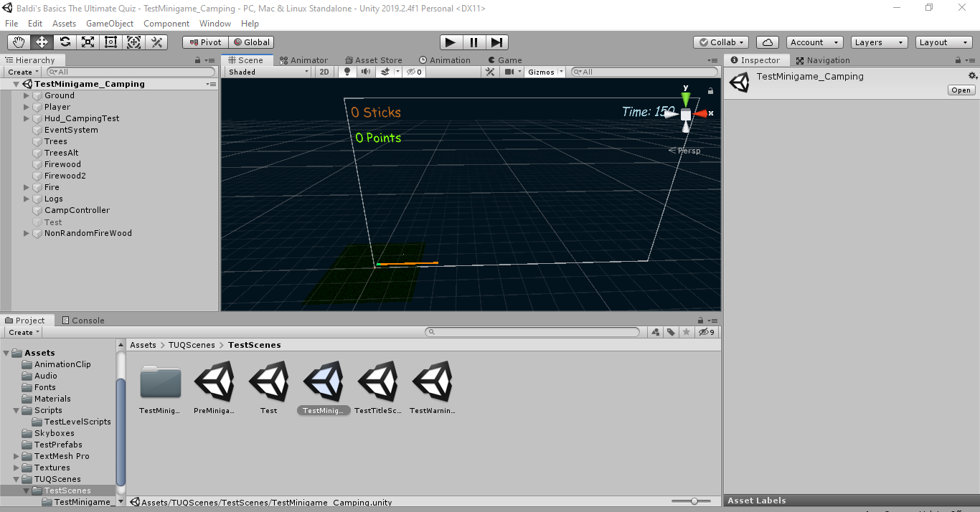Screen dimensions: 980x512
Task: Search by Type icon in Project
Action: [x=655, y=332]
